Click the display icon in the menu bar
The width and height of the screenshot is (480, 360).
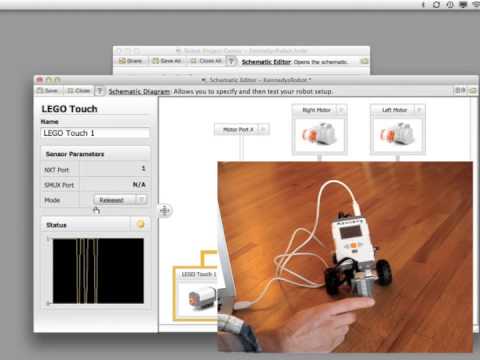pos(463,5)
